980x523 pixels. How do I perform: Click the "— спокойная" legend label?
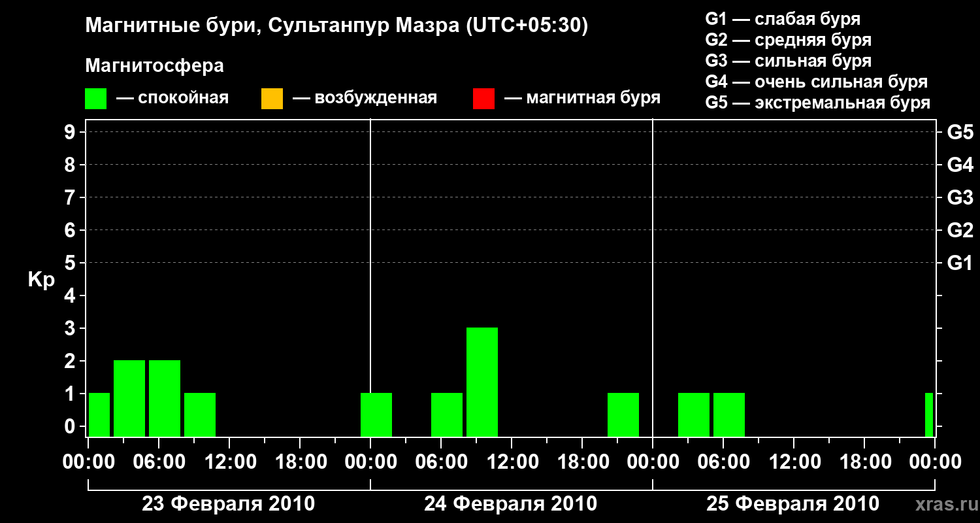tap(172, 99)
